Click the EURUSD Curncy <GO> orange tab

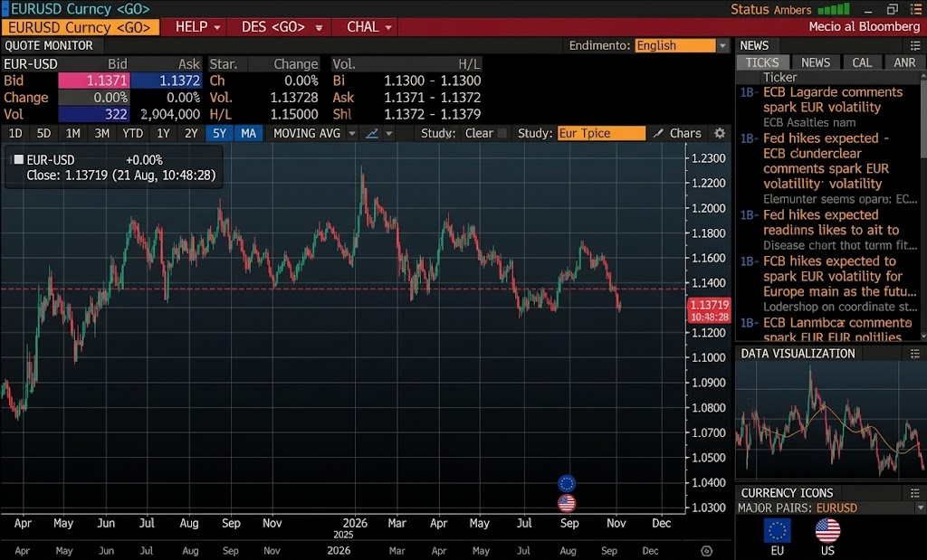coord(80,27)
